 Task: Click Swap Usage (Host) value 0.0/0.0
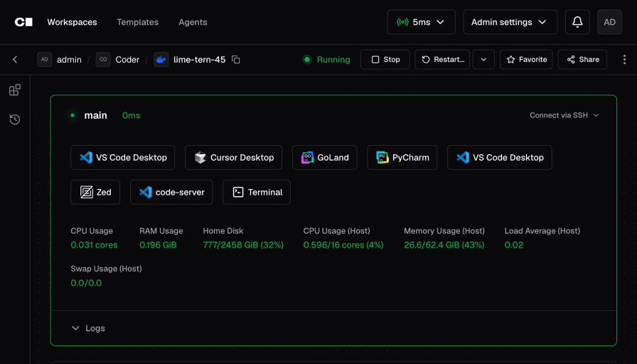(x=86, y=283)
